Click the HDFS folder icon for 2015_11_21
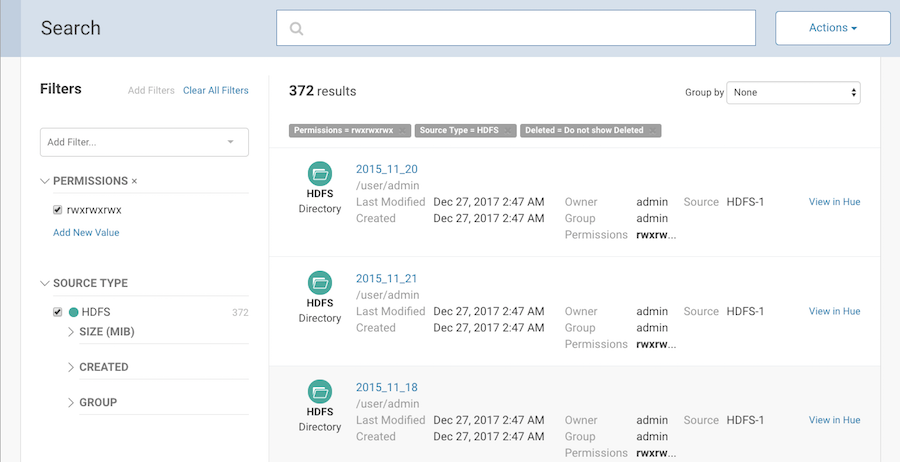Screen dimensions: 900x462 tap(320, 282)
